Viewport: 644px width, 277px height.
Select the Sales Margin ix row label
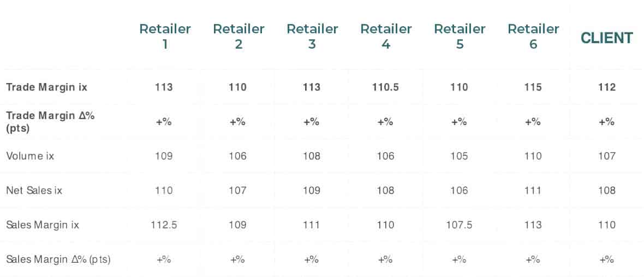[43, 225]
